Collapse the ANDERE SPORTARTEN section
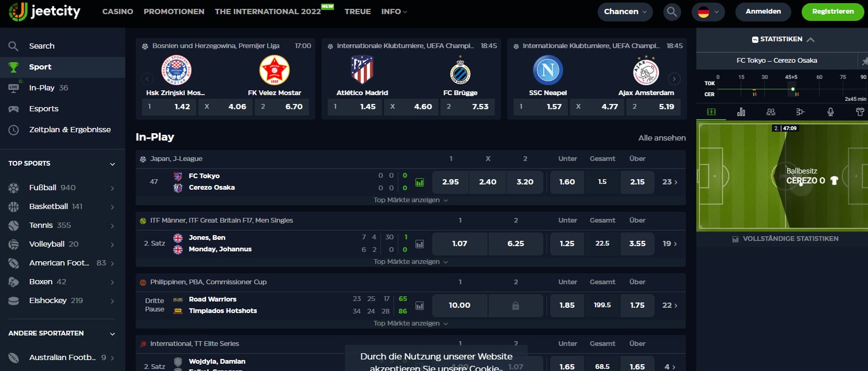This screenshot has width=868, height=371. tap(112, 333)
